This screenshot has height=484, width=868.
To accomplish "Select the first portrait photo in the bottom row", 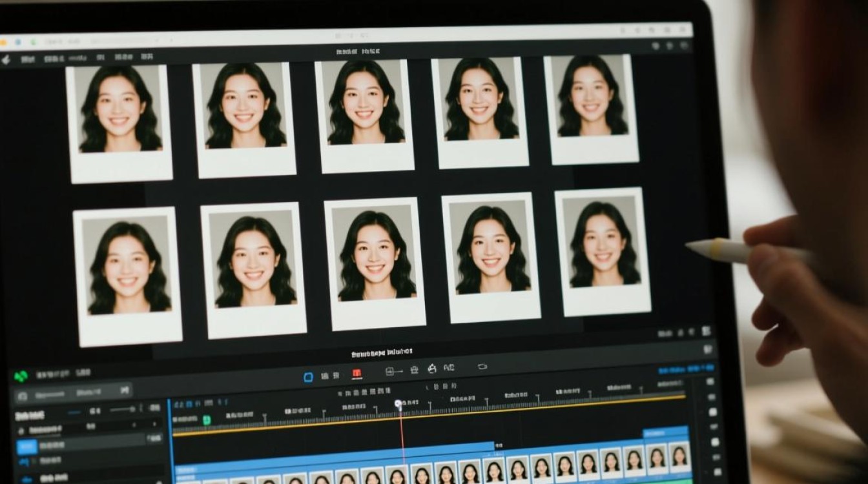I will (x=128, y=276).
